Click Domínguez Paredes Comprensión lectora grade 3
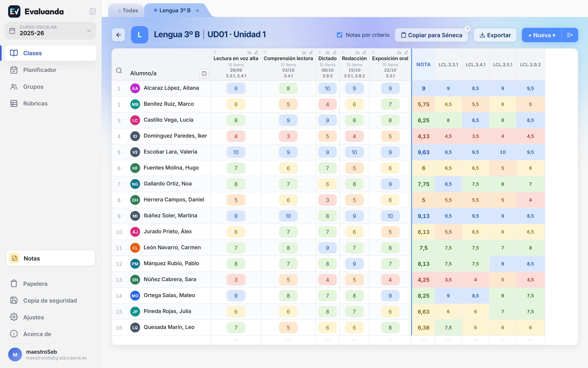Viewport: 588px width, 368px height. tap(288, 136)
